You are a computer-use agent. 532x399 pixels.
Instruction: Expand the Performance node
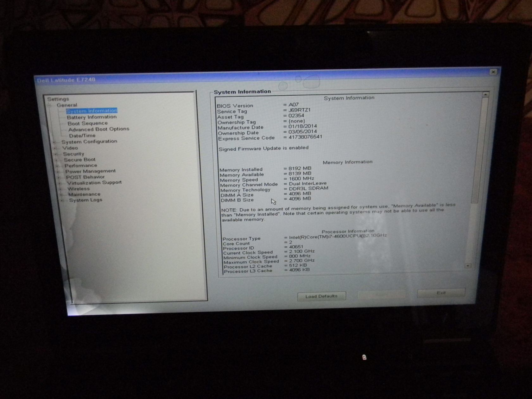[x=57, y=166]
